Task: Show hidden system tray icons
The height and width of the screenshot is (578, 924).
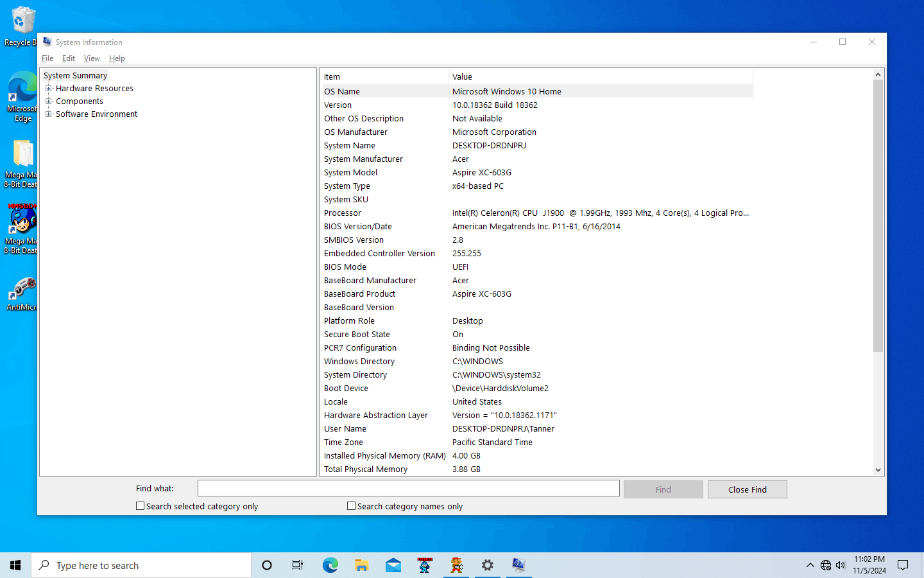Action: click(810, 565)
